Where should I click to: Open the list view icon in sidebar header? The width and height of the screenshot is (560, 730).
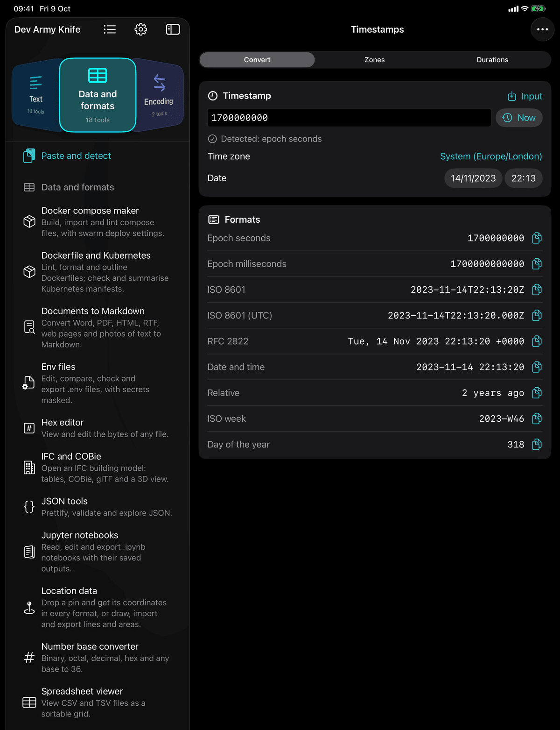110,29
